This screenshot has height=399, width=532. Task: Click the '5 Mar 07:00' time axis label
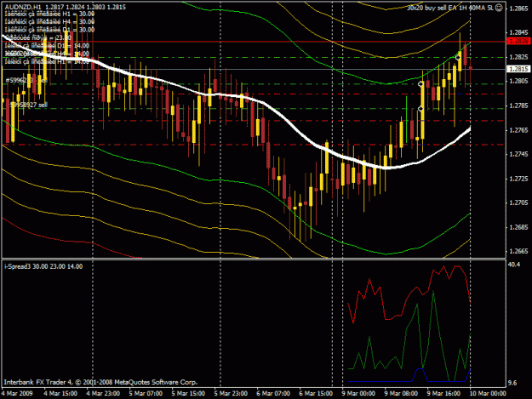pos(146,393)
